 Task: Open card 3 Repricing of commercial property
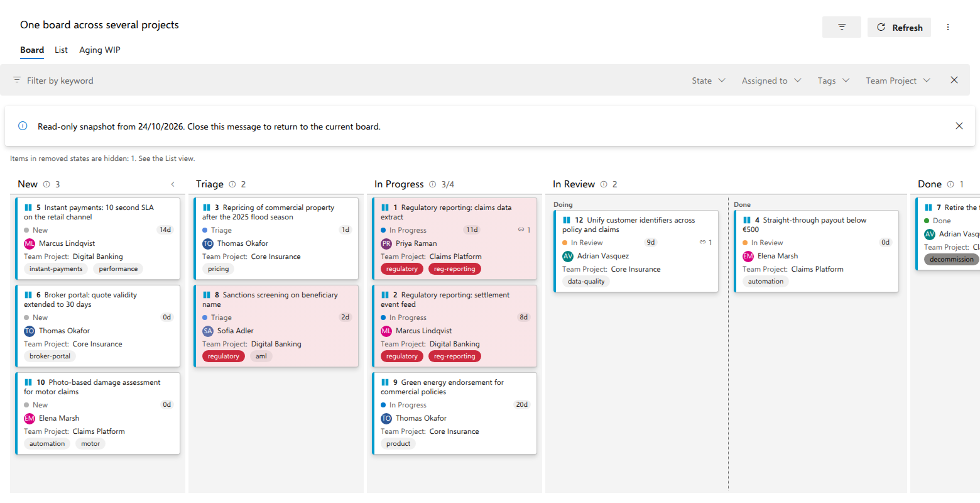pyautogui.click(x=268, y=212)
